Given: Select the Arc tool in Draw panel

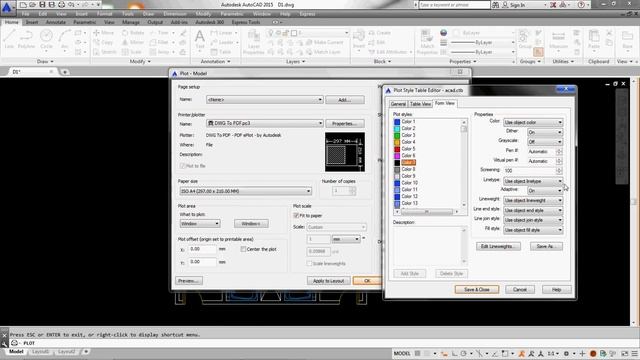Looking at the screenshot, I should pos(64,39).
